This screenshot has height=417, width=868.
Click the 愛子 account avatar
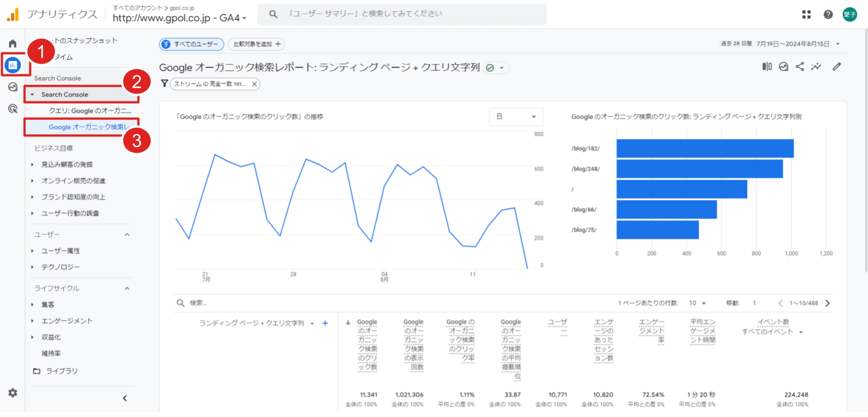[849, 15]
